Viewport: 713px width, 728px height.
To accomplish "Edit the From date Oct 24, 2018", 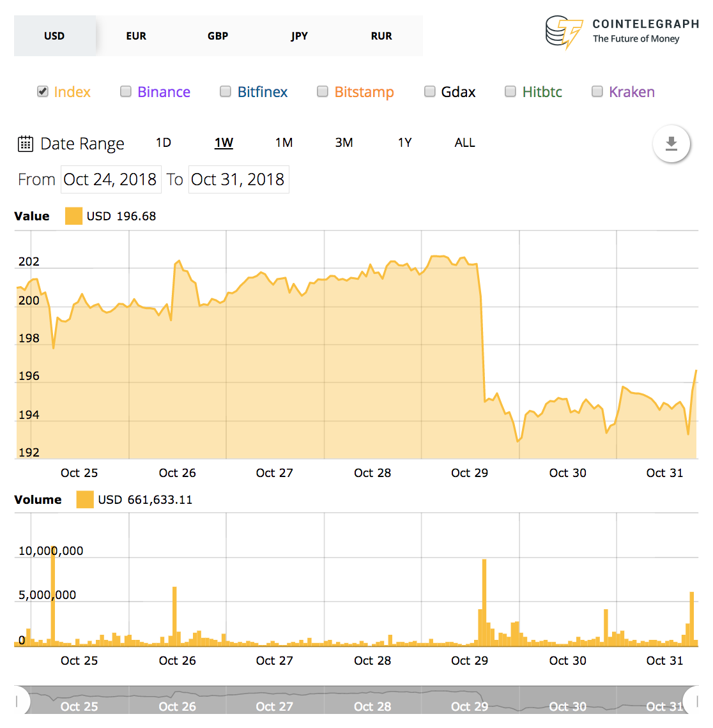I will [111, 179].
